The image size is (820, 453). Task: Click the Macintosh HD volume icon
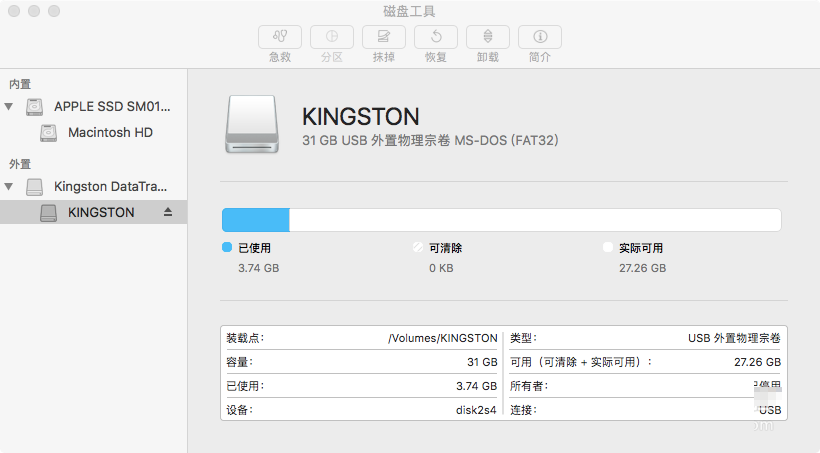[49, 133]
